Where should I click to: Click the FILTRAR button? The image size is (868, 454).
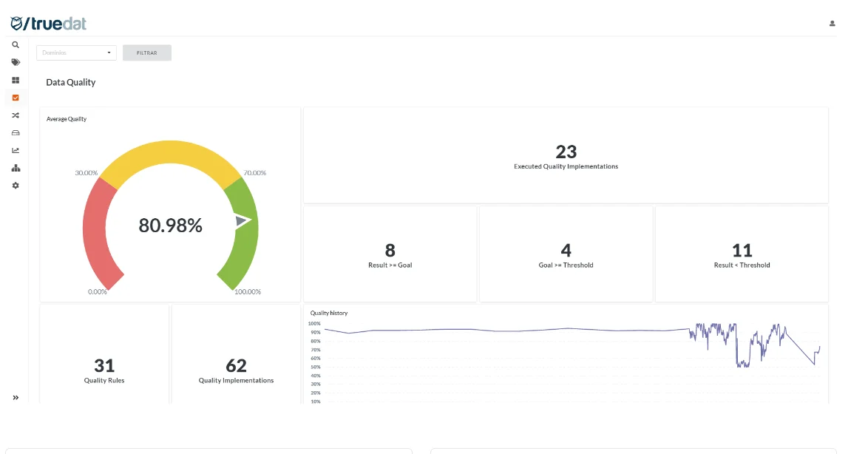point(146,52)
